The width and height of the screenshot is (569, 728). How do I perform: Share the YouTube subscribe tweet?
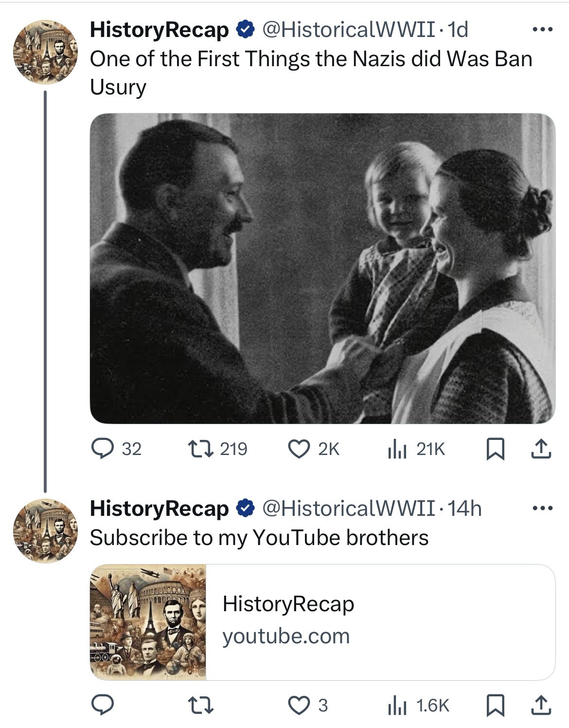tap(541, 705)
